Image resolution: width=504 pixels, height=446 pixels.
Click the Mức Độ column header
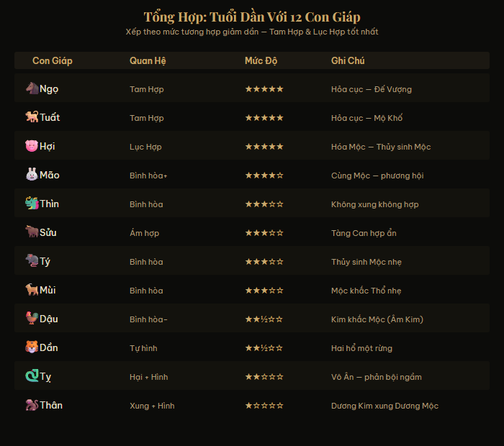click(261, 61)
